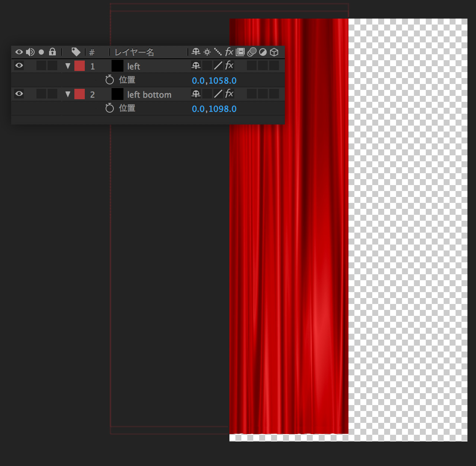The width and height of the screenshot is (476, 466).
Task: Enable 3D layer switch for left bottom layer
Action: click(274, 94)
